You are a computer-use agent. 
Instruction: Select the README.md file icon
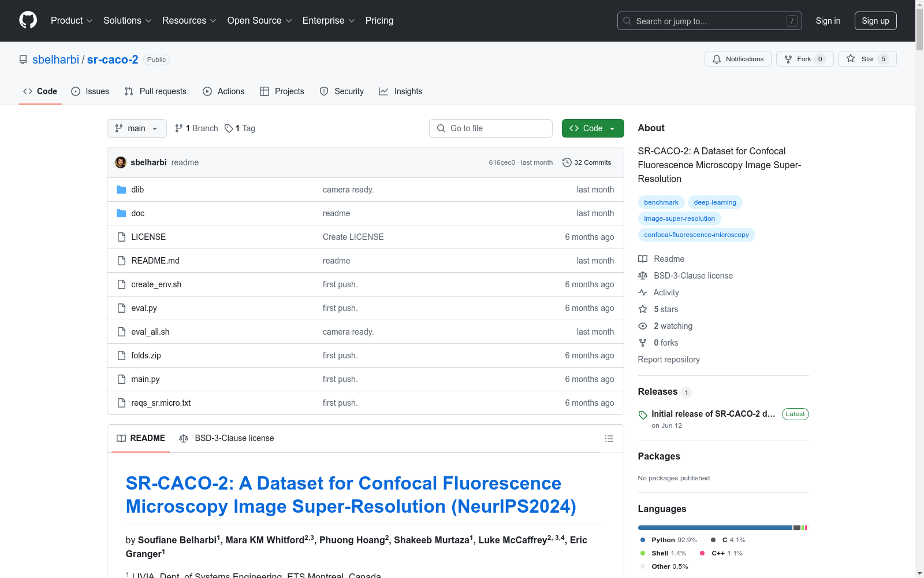[121, 261]
